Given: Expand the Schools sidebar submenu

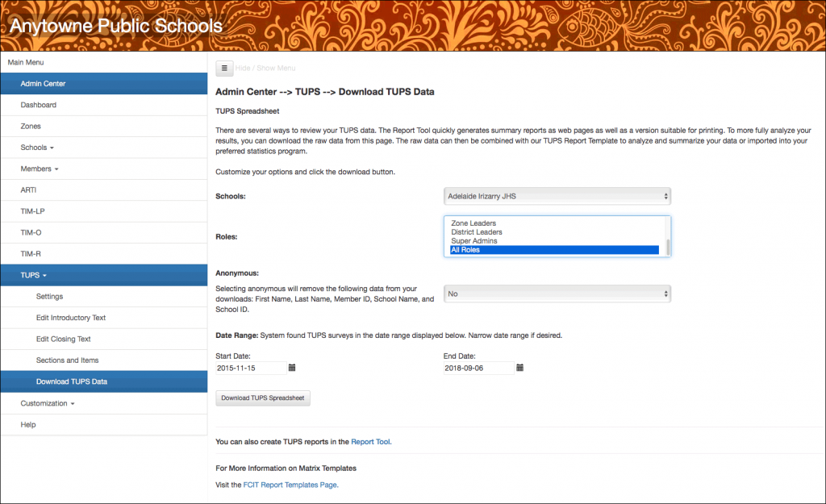Looking at the screenshot, I should coord(37,148).
